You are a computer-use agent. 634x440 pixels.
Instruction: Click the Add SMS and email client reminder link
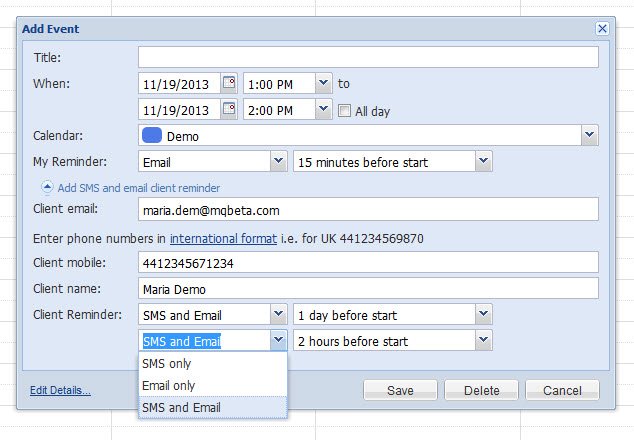(139, 188)
